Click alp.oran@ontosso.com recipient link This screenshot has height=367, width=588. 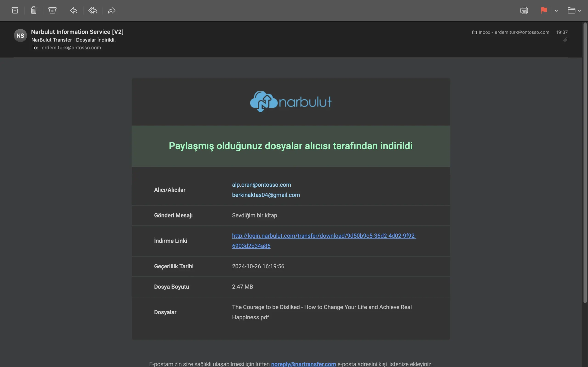tap(261, 185)
